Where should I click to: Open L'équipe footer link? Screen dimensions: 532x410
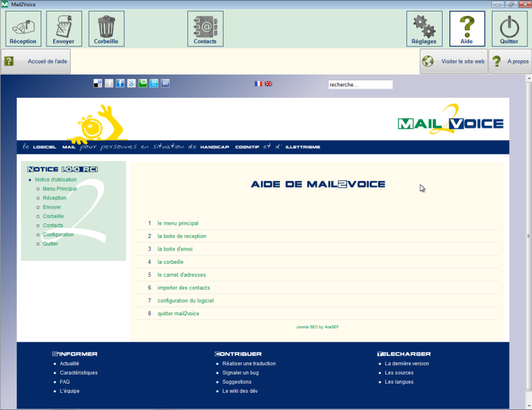coord(69,391)
